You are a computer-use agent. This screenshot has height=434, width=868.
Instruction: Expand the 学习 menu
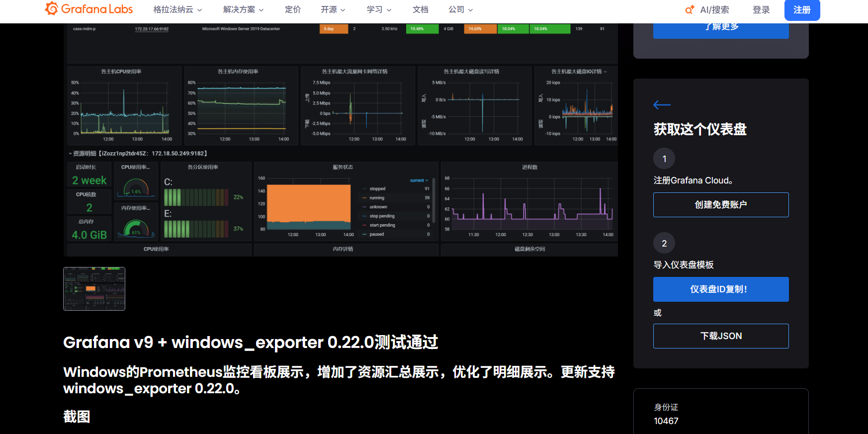(379, 9)
